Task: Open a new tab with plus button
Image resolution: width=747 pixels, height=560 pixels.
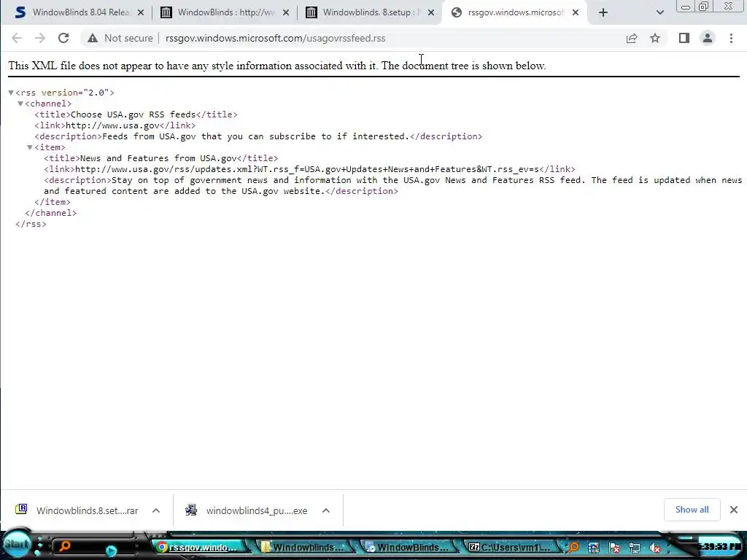Action: pyautogui.click(x=603, y=13)
